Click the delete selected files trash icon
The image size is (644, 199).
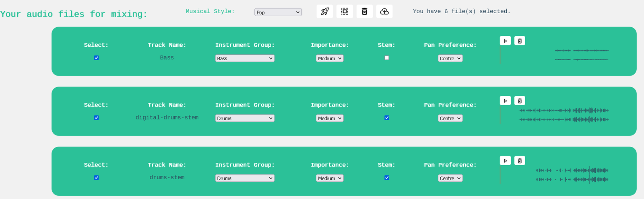364,11
